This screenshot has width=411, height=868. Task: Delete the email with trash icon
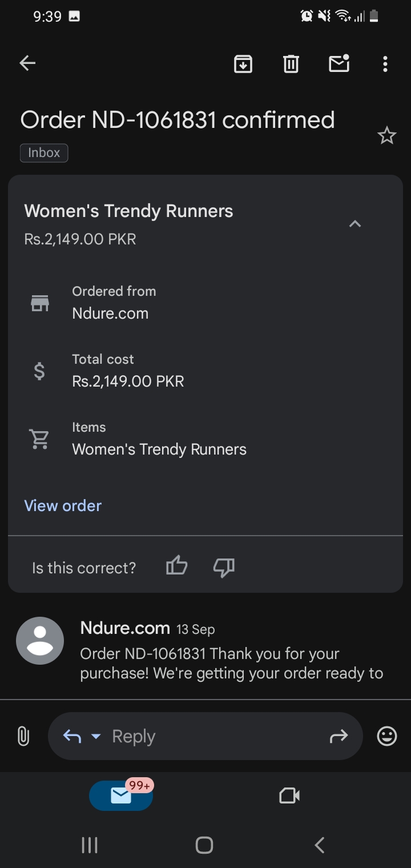tap(291, 64)
